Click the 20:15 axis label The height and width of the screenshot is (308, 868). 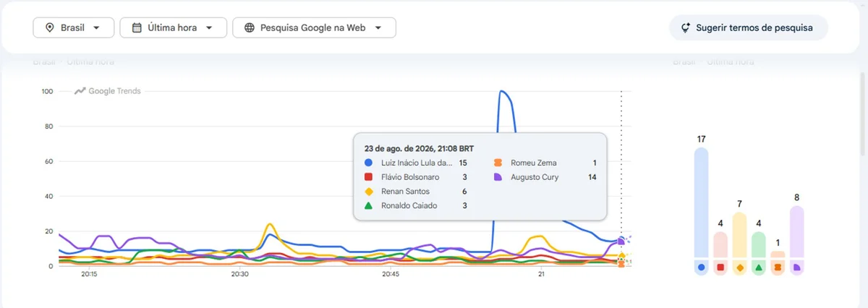(90, 275)
